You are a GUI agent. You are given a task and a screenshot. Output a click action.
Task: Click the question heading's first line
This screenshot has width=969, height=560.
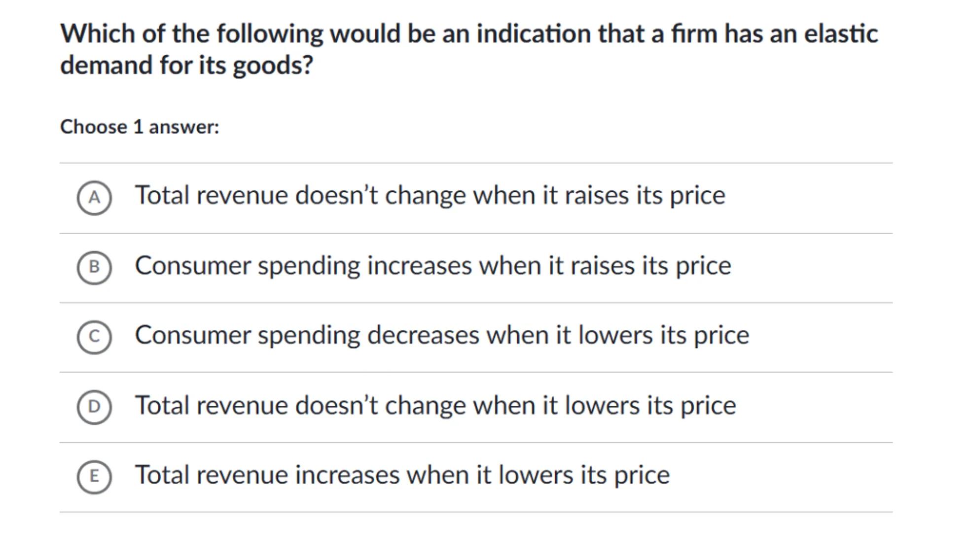coord(468,34)
